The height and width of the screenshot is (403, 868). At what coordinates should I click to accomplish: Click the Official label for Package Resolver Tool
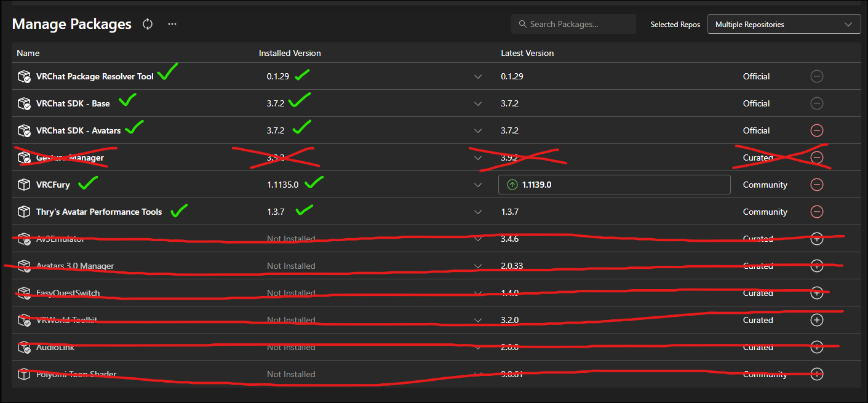(x=756, y=76)
